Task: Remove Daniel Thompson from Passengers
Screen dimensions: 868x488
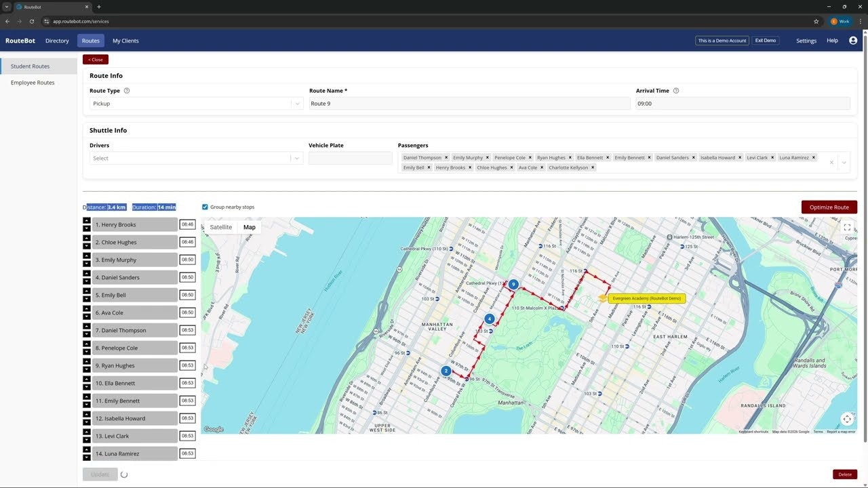Action: tap(446, 158)
